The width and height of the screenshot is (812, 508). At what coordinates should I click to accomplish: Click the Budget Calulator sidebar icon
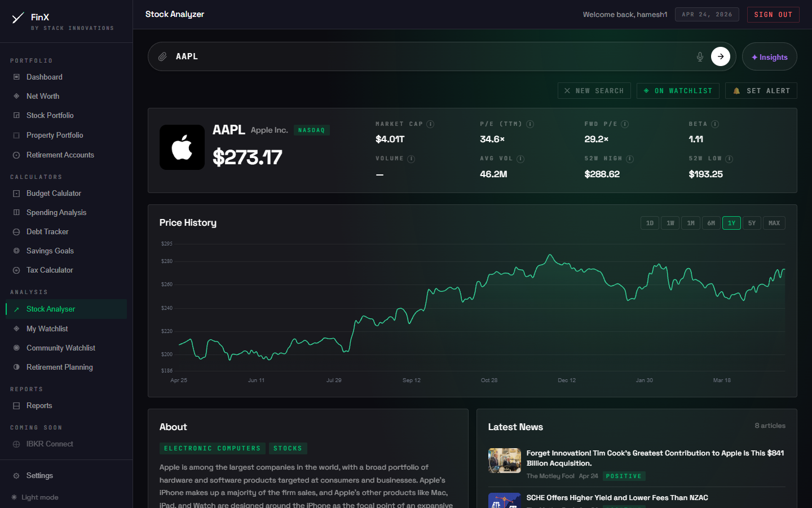(x=16, y=193)
